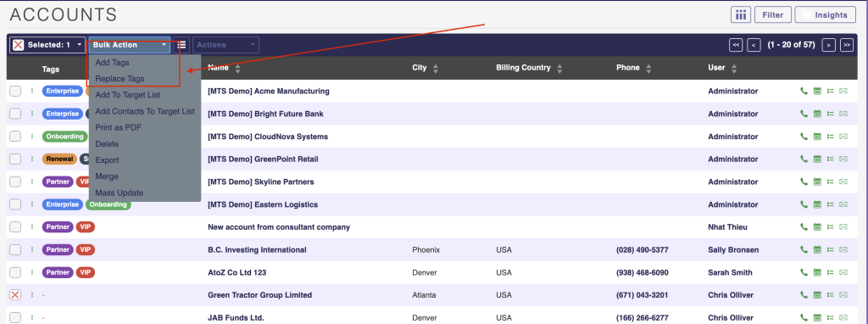Choose Print as PDF
Screen dimensions: 868x324
(x=118, y=127)
